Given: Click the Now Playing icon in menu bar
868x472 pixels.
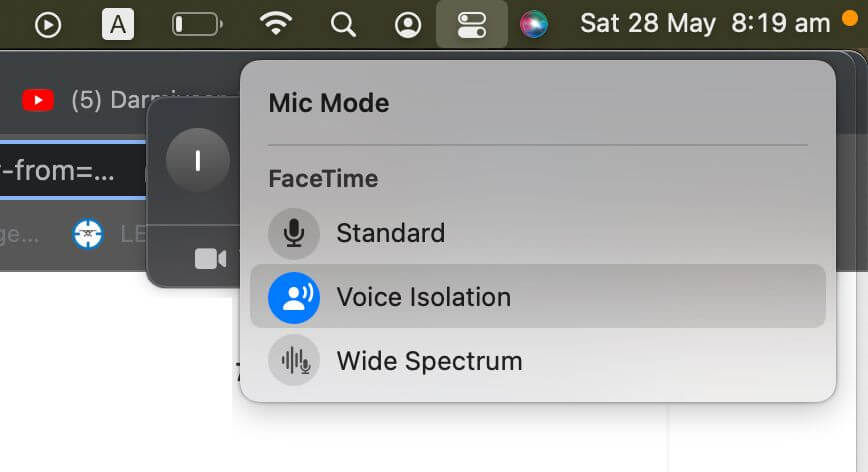Looking at the screenshot, I should coord(48,24).
